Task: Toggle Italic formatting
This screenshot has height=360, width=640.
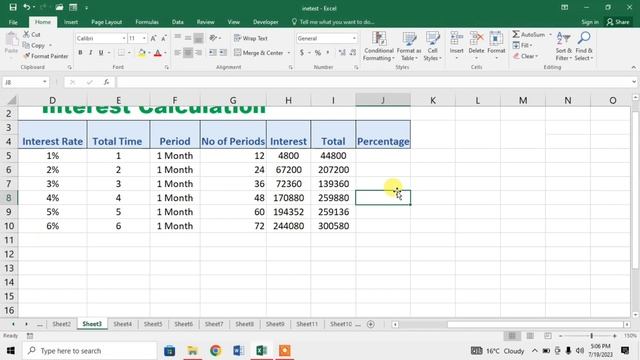Action: [91, 53]
